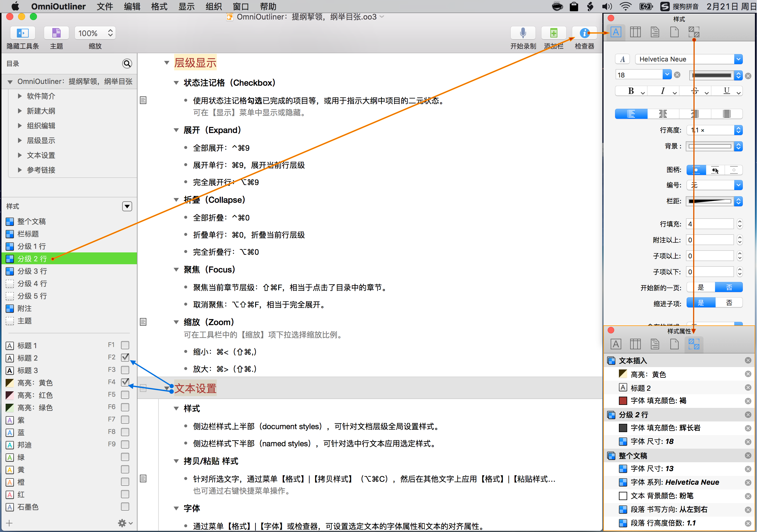The width and height of the screenshot is (757, 532).
Task: Select style attributes tab in 样式 inspector
Action: tap(694, 32)
